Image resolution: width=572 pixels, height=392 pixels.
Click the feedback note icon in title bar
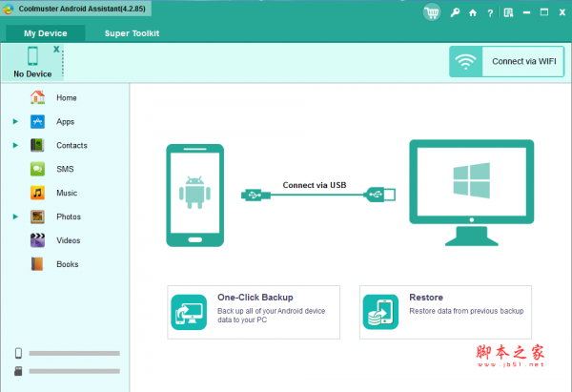[508, 12]
